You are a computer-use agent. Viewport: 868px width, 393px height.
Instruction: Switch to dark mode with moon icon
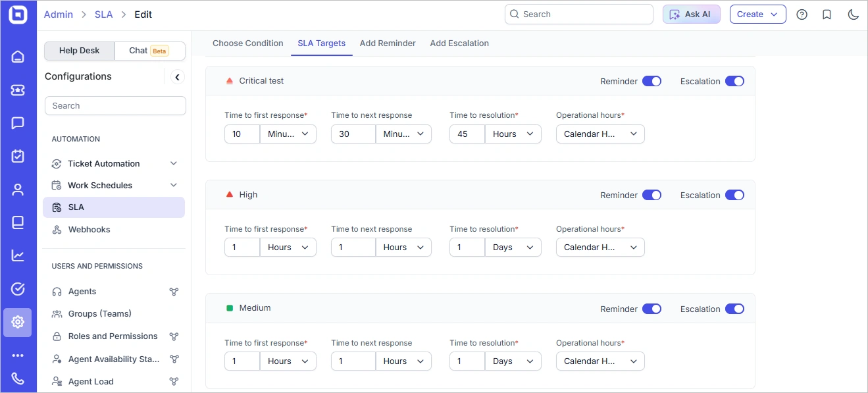point(853,14)
